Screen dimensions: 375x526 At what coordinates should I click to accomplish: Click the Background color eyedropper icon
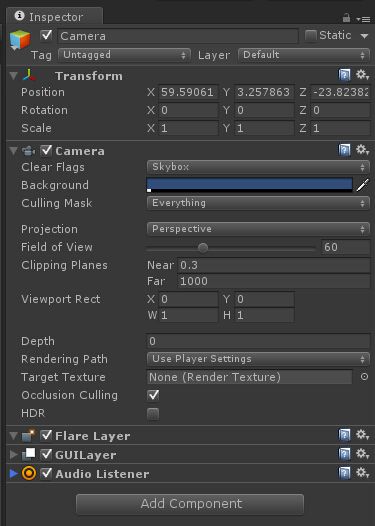coord(363,185)
